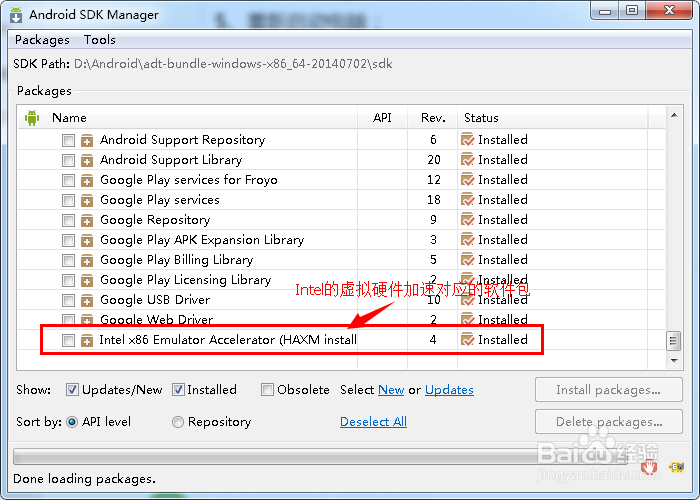Click installed status icon for Google Repository
This screenshot has width=700, height=500.
tap(467, 220)
